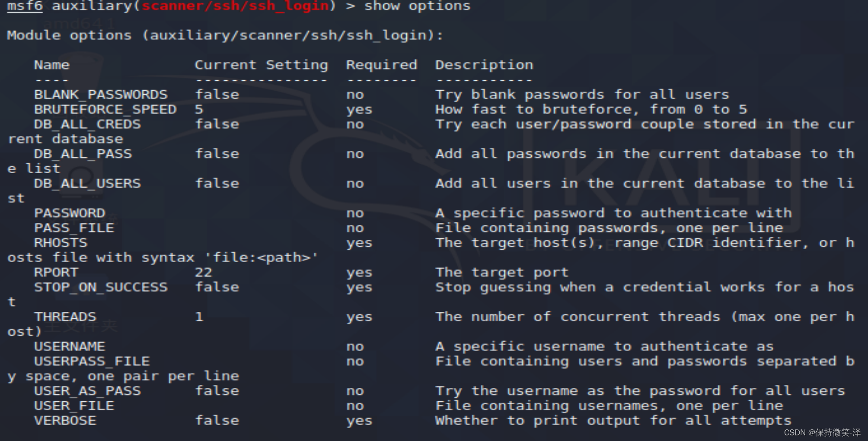Click the Current Setting column header
The image size is (868, 441).
[x=261, y=65]
